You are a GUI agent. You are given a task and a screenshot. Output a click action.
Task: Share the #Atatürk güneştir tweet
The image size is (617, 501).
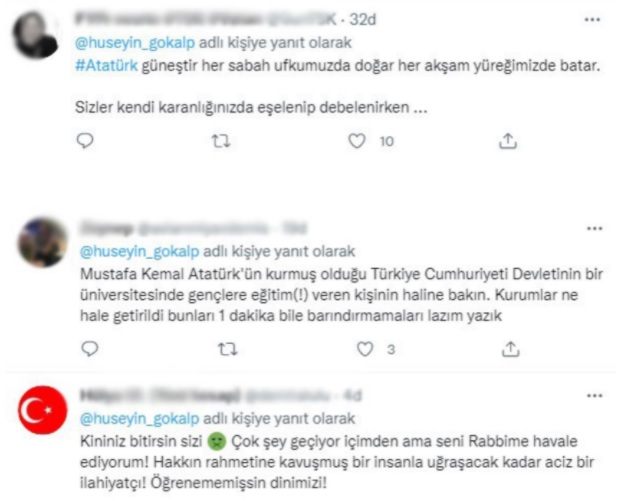(x=508, y=141)
